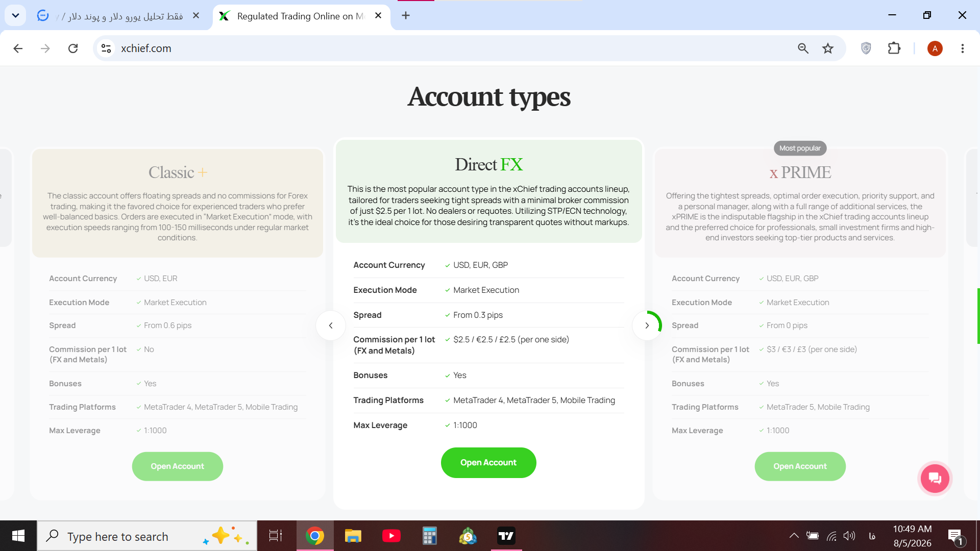Click '$3 / €3 / £3 (per one side)' value

click(812, 349)
